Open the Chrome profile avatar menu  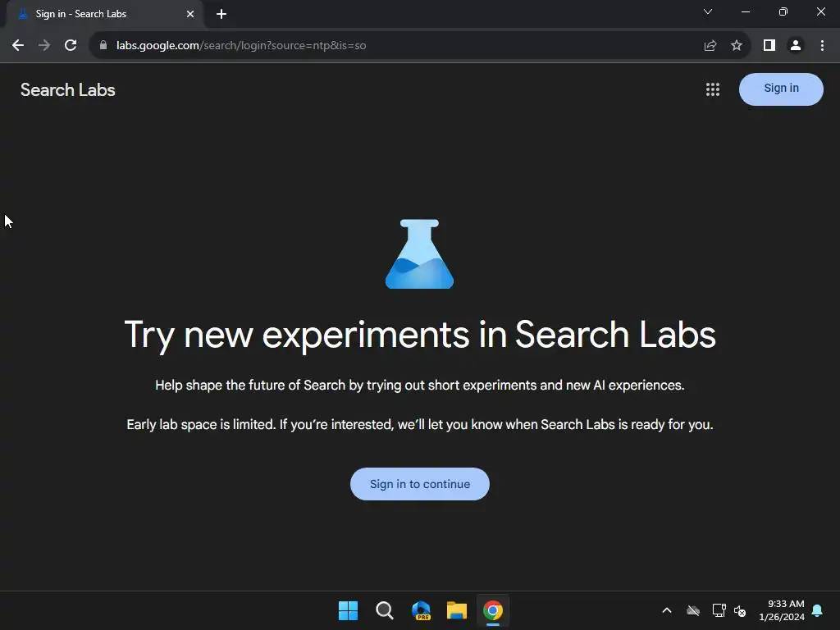click(x=796, y=46)
